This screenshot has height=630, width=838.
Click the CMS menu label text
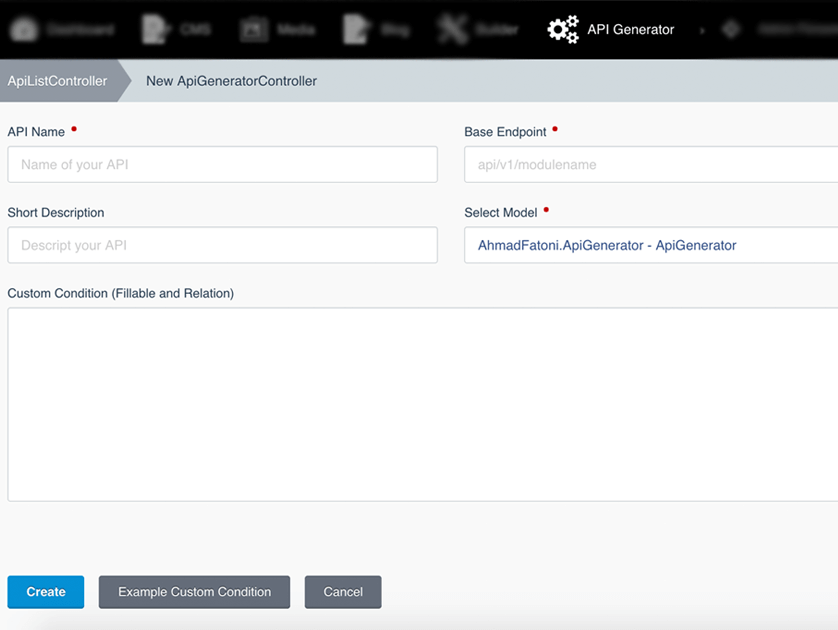pyautogui.click(x=195, y=29)
